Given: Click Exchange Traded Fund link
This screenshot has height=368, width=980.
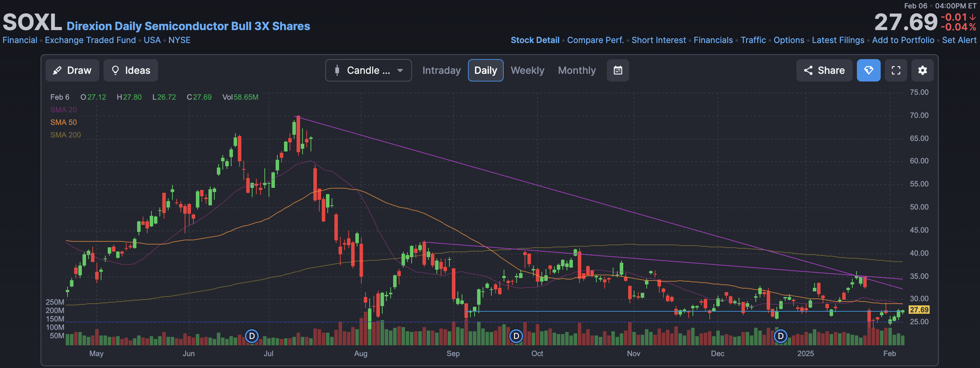Looking at the screenshot, I should 90,40.
